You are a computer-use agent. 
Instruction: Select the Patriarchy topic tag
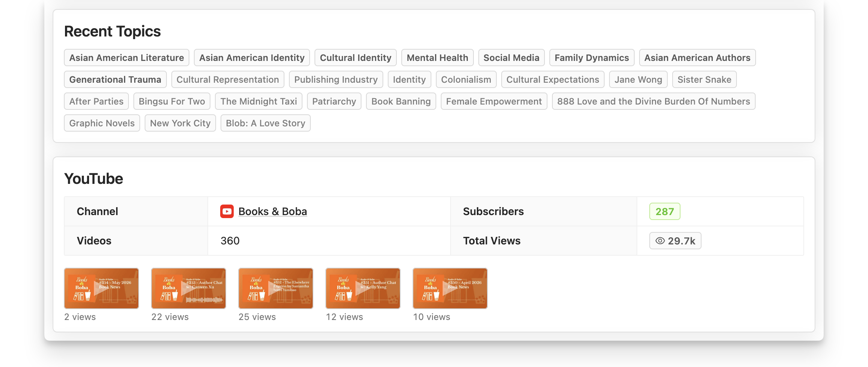click(334, 101)
